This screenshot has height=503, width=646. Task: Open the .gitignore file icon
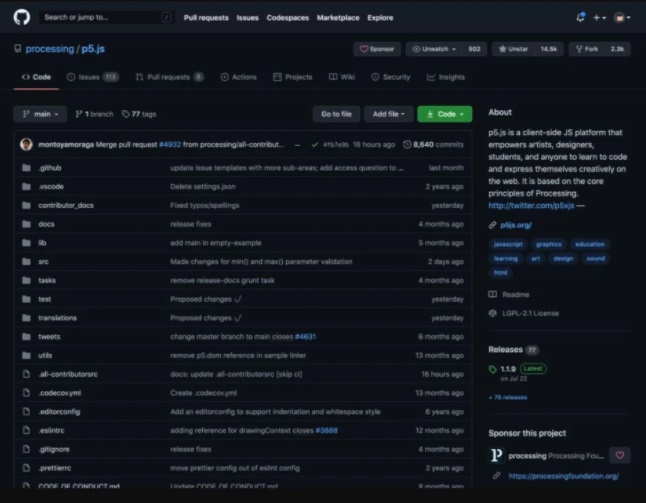click(26, 449)
